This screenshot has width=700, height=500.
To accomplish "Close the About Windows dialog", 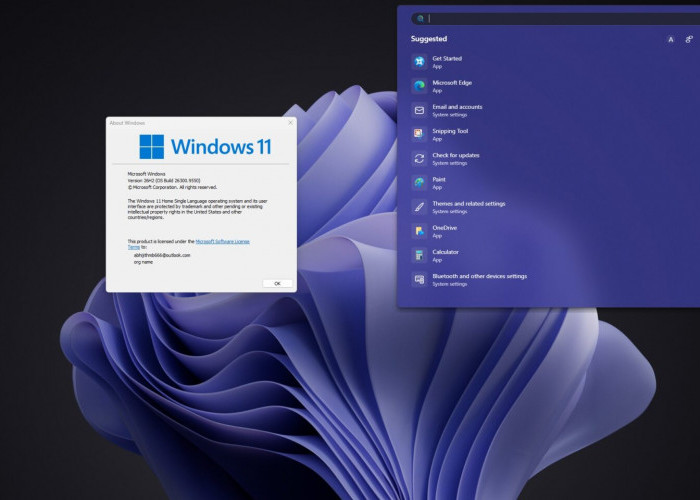I will point(291,122).
